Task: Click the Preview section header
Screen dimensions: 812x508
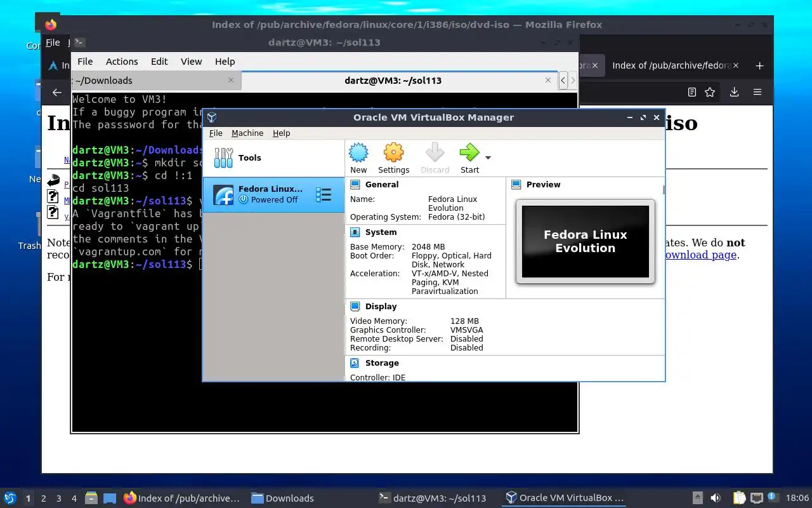Action: coord(543,184)
